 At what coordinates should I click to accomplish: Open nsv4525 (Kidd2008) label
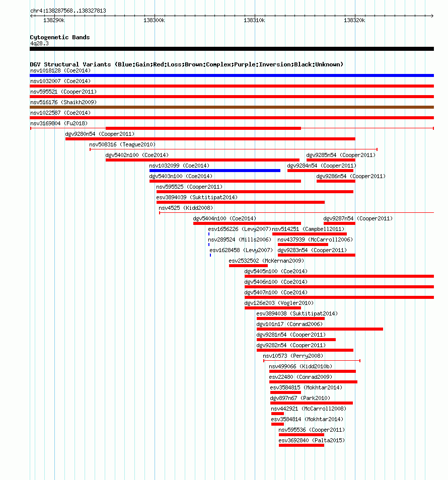[186, 208]
